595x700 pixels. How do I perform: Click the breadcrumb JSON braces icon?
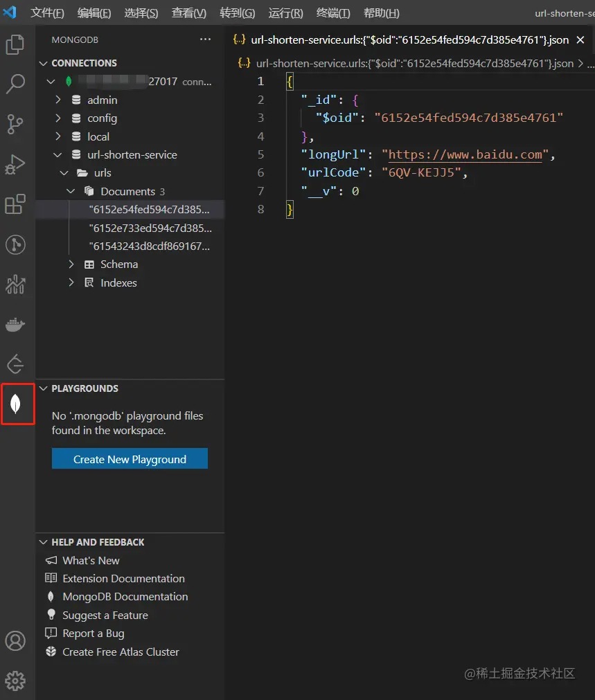(244, 64)
